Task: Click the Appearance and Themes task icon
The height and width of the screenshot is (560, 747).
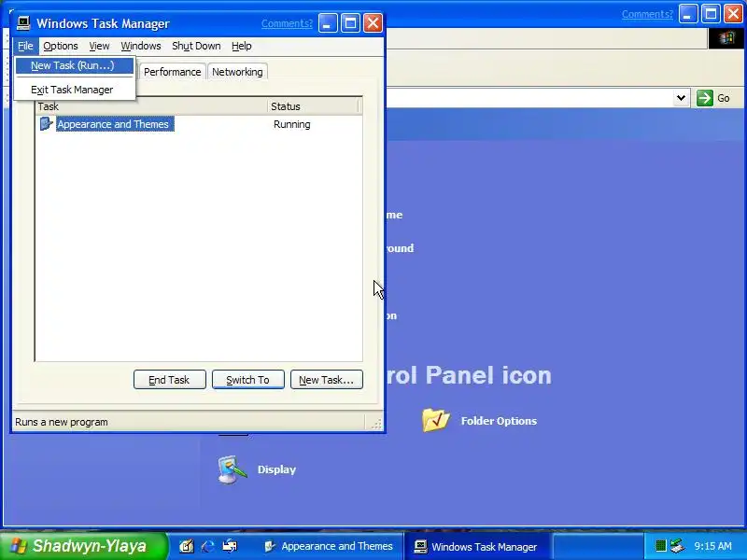Action: [46, 124]
